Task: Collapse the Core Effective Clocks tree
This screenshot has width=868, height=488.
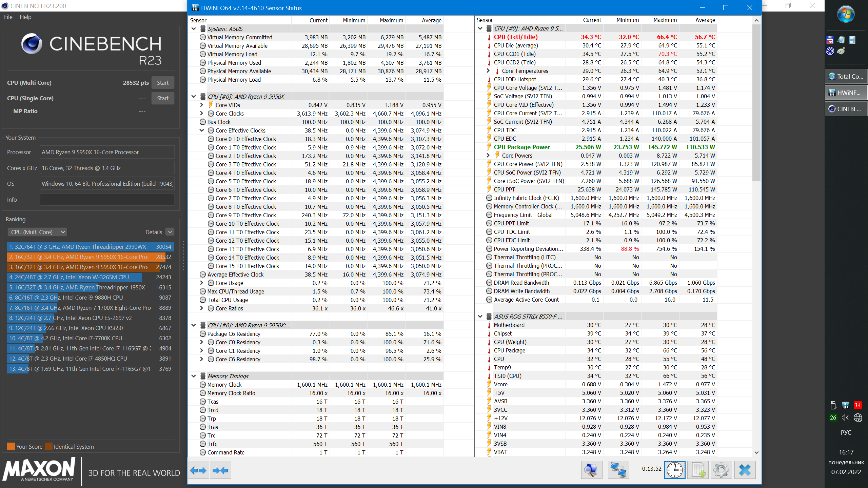Action: pyautogui.click(x=202, y=130)
